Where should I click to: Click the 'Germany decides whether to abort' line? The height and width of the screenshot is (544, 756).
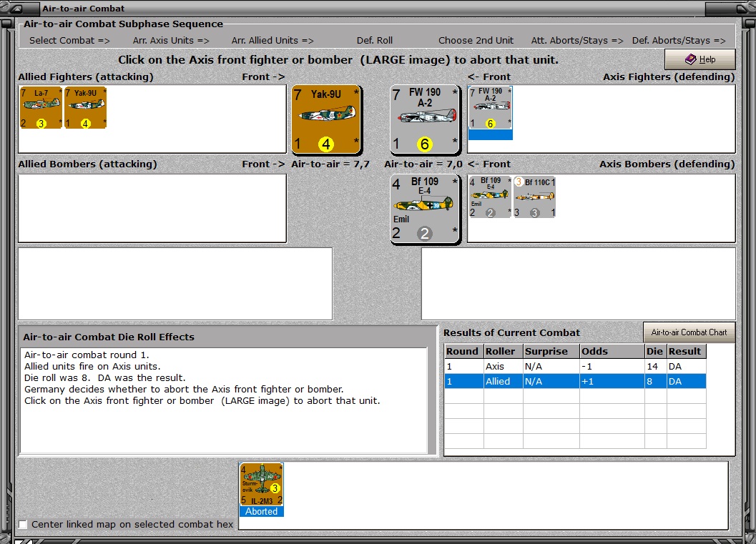[x=185, y=390]
